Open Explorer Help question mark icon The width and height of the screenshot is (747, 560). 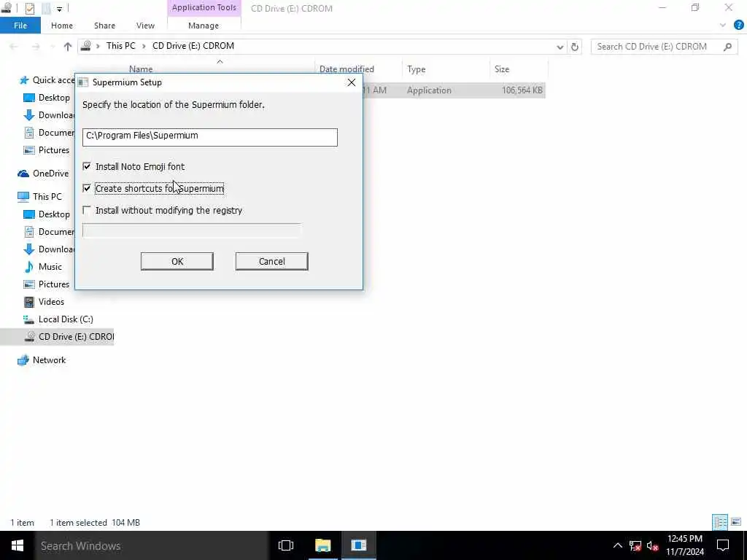click(x=738, y=26)
